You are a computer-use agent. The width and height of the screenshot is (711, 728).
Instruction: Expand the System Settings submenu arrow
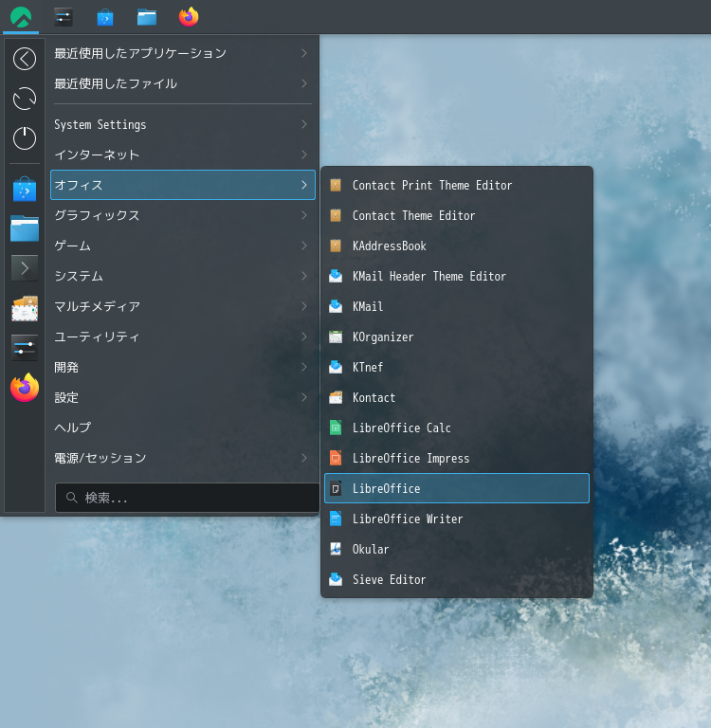coord(304,124)
